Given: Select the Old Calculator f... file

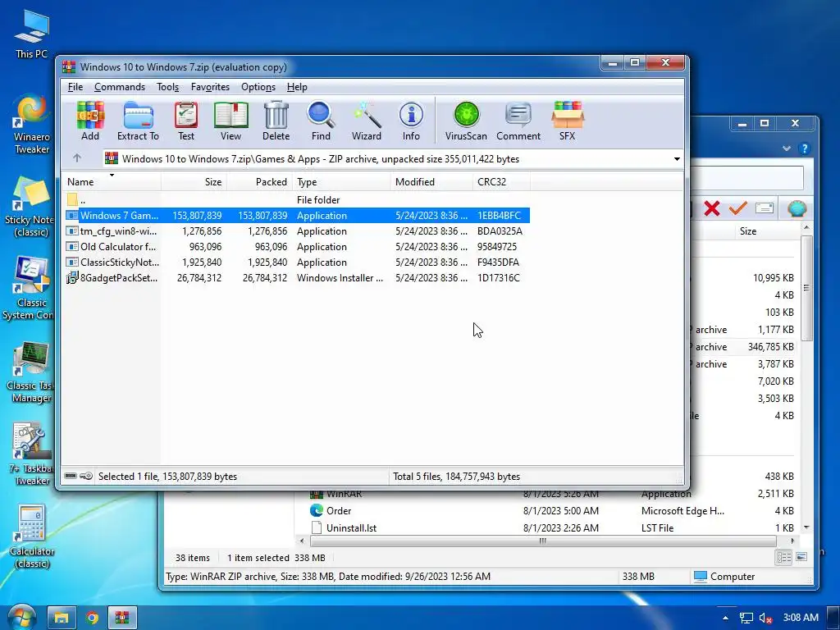Looking at the screenshot, I should 297,246.
